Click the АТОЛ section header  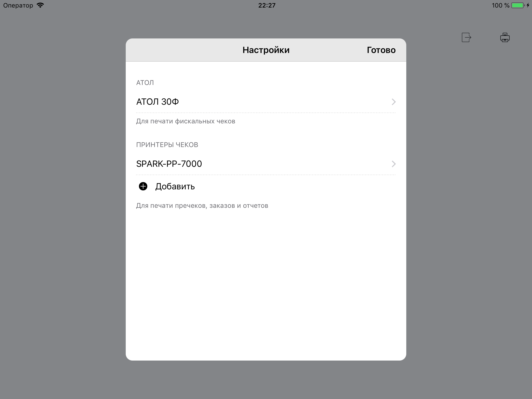[145, 83]
